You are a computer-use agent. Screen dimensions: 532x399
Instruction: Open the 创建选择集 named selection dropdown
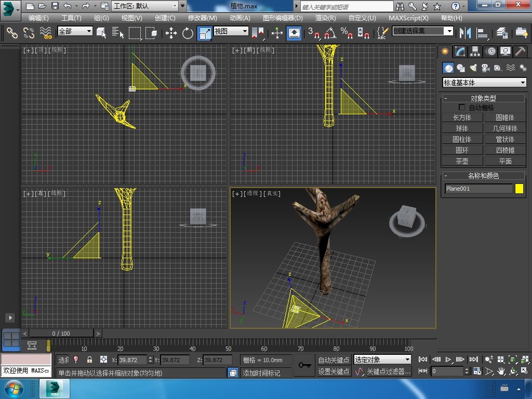(423, 31)
